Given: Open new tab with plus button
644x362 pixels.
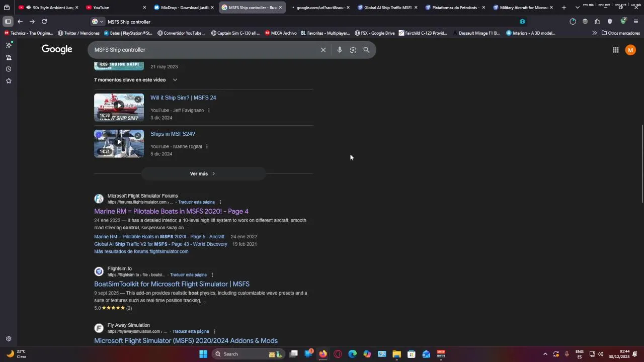Looking at the screenshot, I should coord(564,8).
